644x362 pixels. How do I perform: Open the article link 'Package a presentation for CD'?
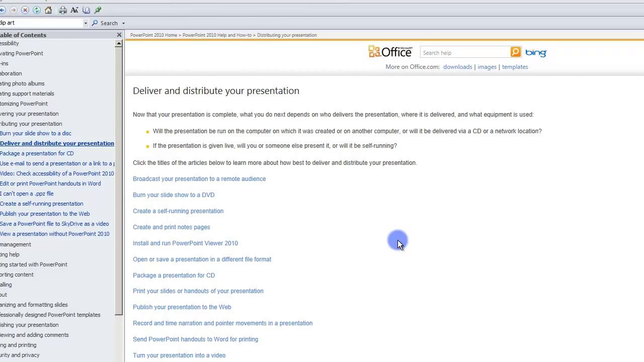tap(174, 276)
